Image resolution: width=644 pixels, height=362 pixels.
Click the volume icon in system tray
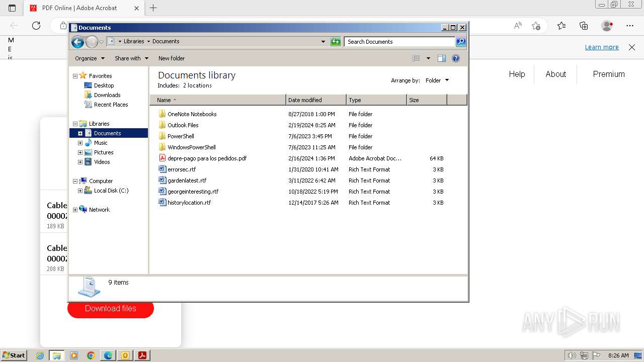tap(572, 355)
